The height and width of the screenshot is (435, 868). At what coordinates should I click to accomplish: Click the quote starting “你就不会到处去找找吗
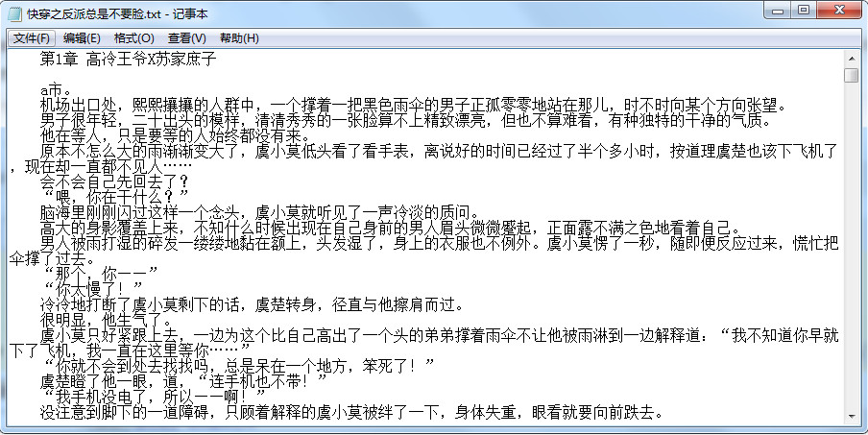[x=237, y=365]
